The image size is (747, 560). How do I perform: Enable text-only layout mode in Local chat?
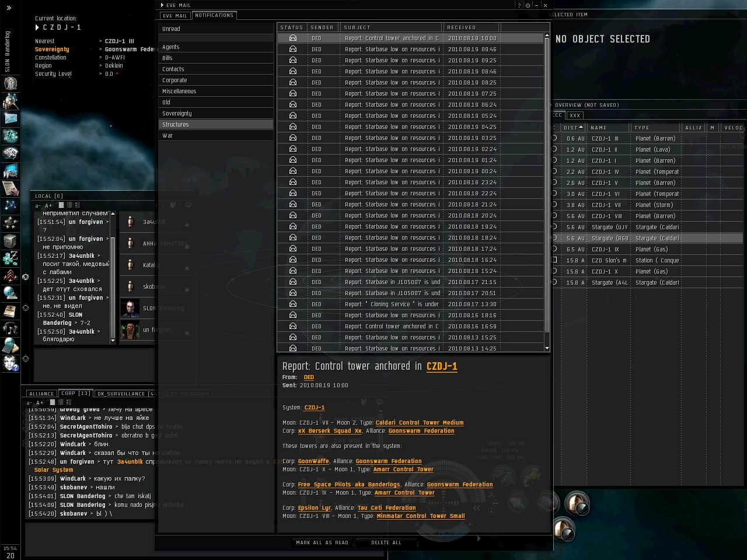(x=61, y=205)
